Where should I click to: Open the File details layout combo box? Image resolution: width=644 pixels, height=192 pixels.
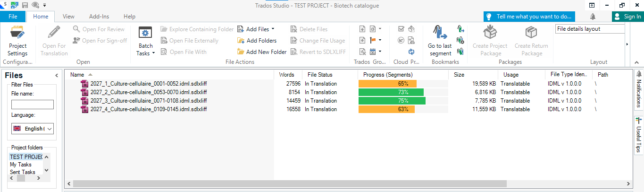(x=590, y=29)
